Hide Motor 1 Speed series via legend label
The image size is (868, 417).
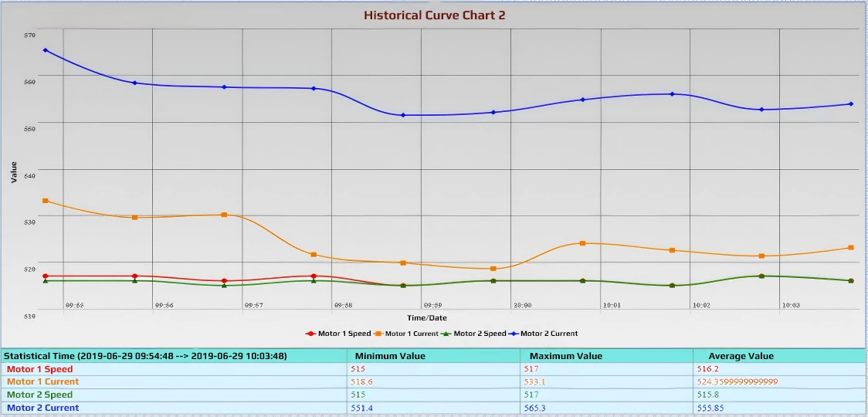[x=344, y=334]
